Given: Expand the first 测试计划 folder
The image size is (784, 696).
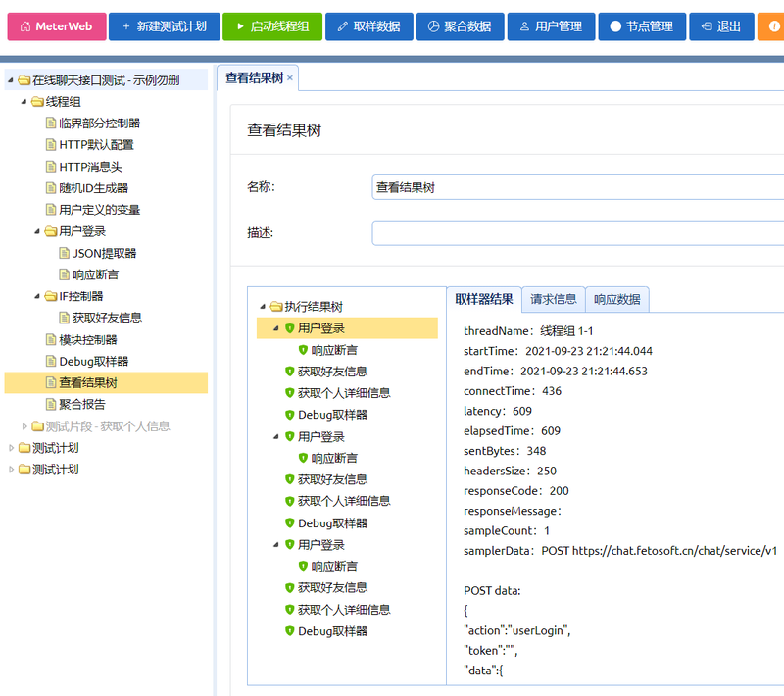Looking at the screenshot, I should [x=11, y=448].
